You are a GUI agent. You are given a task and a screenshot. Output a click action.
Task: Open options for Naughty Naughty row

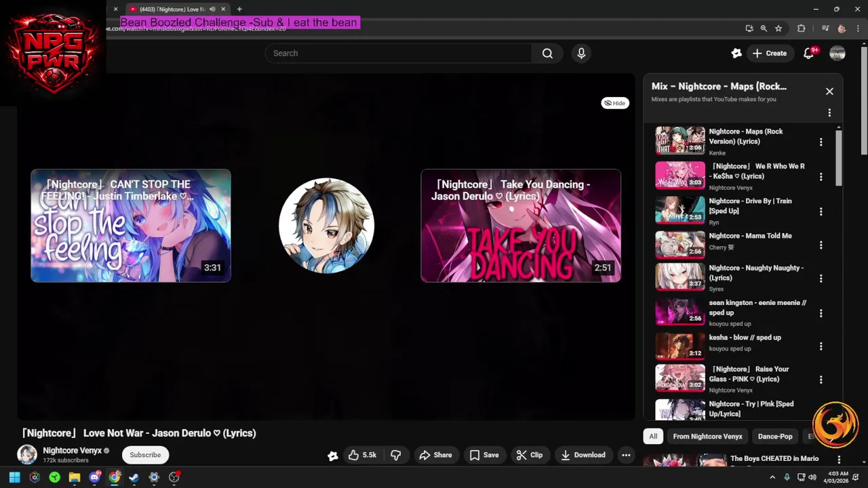(x=821, y=279)
